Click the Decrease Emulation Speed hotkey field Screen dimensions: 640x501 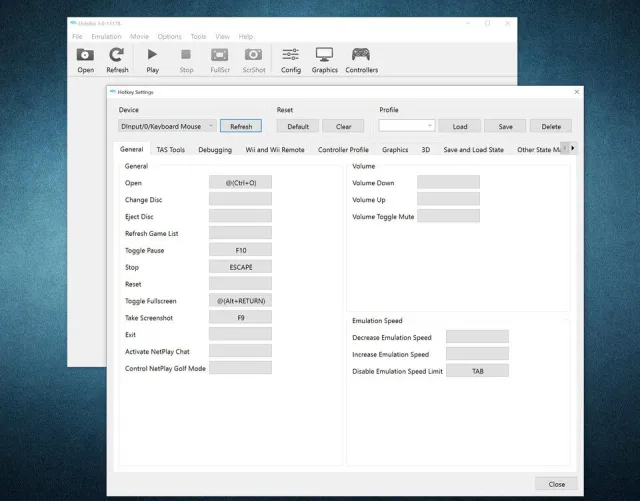pyautogui.click(x=477, y=337)
